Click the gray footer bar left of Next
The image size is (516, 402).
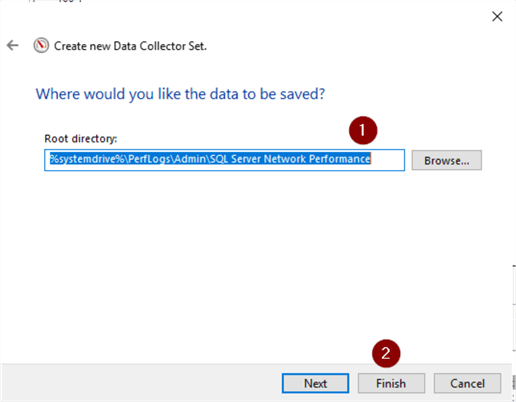coord(140,383)
